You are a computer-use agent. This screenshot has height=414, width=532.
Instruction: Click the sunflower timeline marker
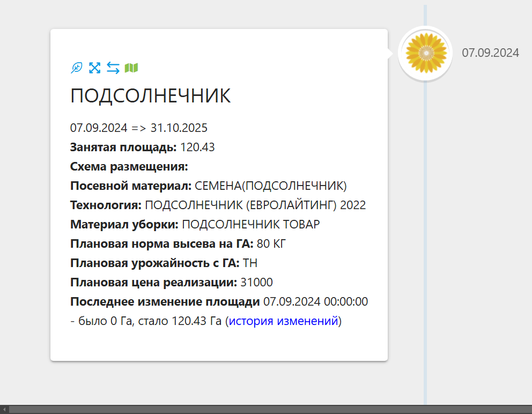click(x=426, y=53)
